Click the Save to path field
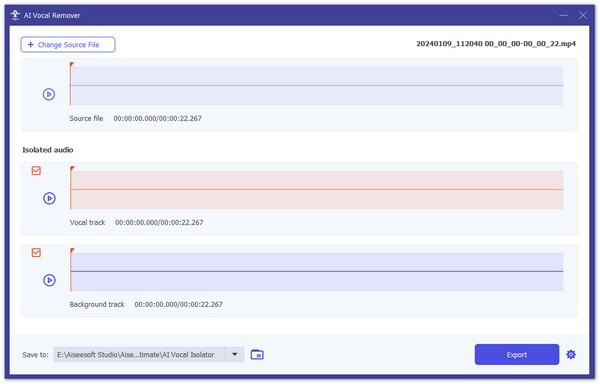Viewport: 600px width, 384px height. (139, 355)
